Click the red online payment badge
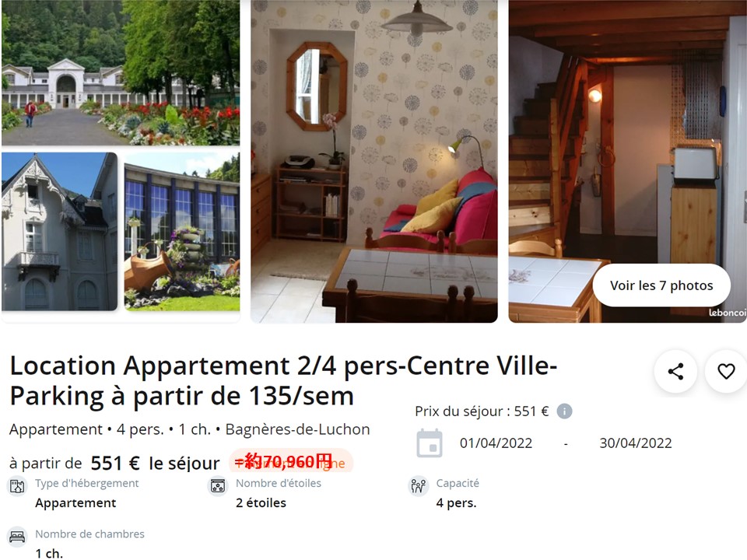The image size is (747, 560). click(291, 461)
